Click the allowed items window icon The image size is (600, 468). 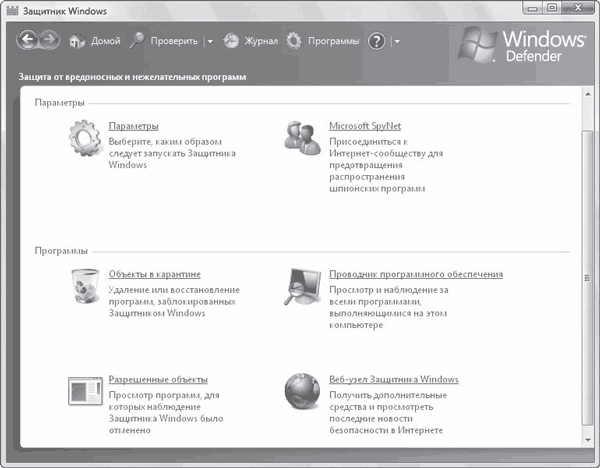(85, 391)
